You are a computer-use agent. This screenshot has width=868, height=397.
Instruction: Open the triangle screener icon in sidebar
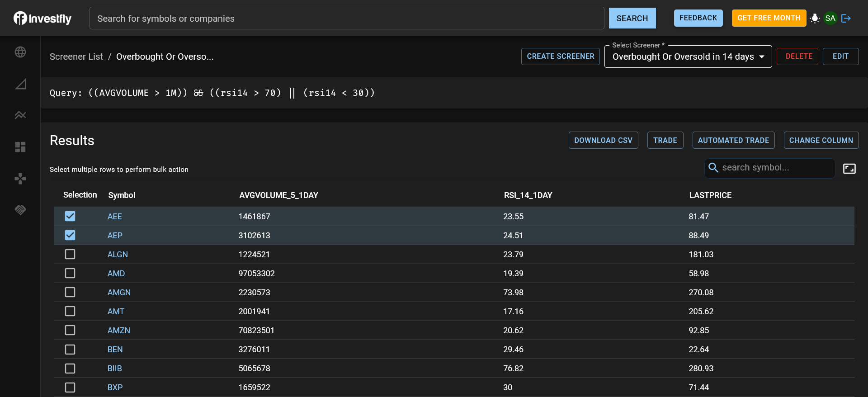click(20, 84)
